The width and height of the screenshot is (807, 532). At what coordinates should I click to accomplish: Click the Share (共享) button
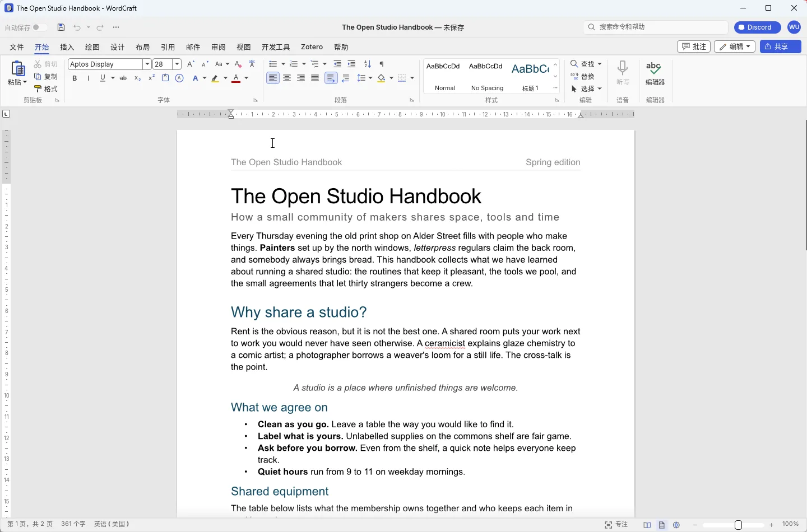(x=781, y=46)
